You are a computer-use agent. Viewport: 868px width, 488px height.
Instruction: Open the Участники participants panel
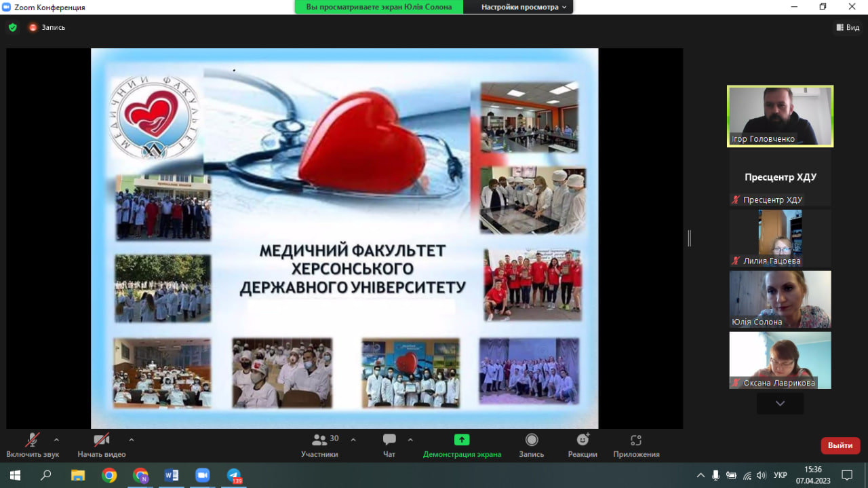[319, 445]
